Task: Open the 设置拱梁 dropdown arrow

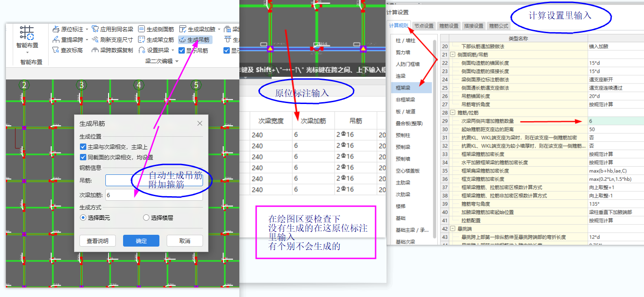Action: 173,50
